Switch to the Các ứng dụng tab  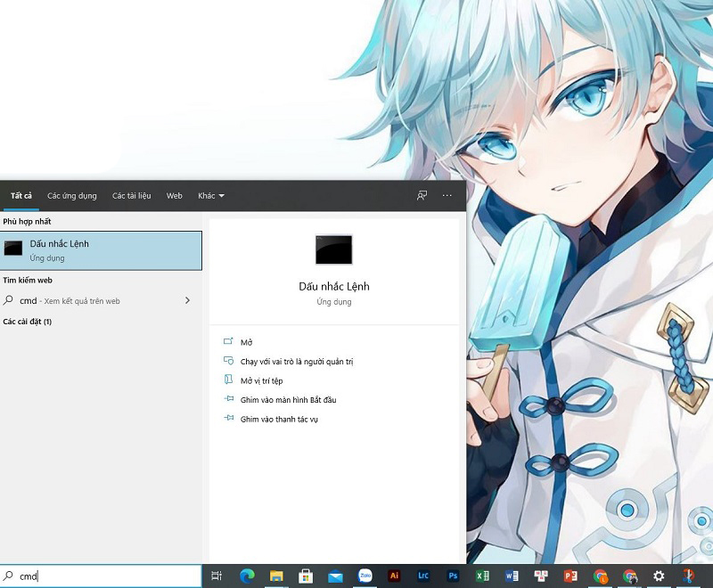72,196
